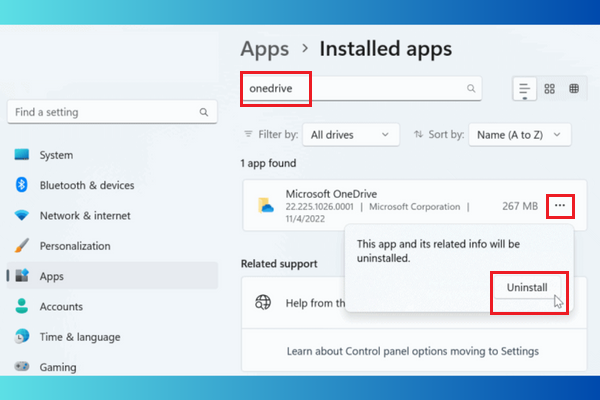This screenshot has width=600, height=400.
Task: Confirm with the Uninstall button
Action: pos(527,287)
